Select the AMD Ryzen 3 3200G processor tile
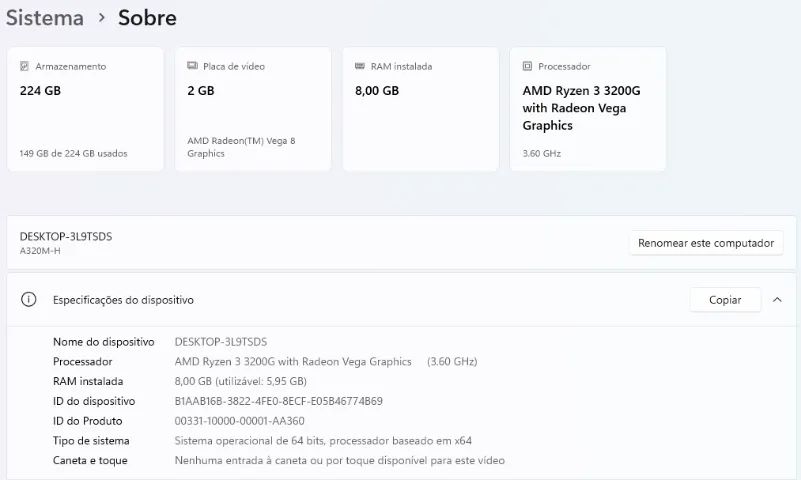This screenshot has width=801, height=480. point(587,109)
